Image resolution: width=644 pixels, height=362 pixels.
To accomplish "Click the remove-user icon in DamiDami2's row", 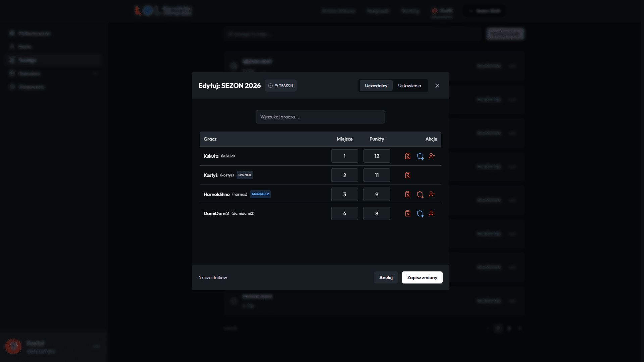I will (x=432, y=213).
